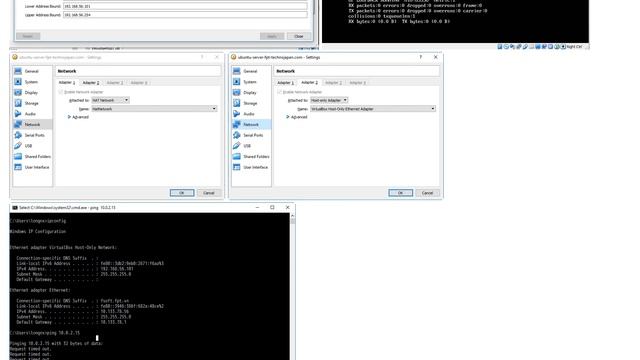Click hard disk indicator in VM status bar
640x360 pixels.
[x=500, y=47]
